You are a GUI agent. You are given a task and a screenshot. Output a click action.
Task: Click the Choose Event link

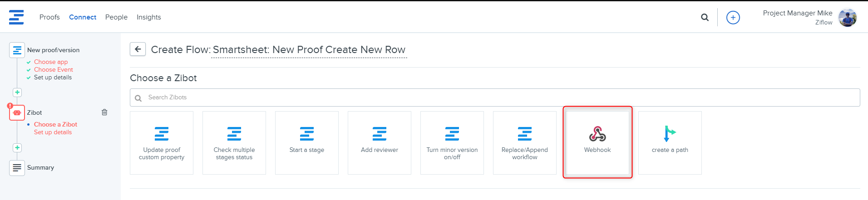click(x=53, y=69)
